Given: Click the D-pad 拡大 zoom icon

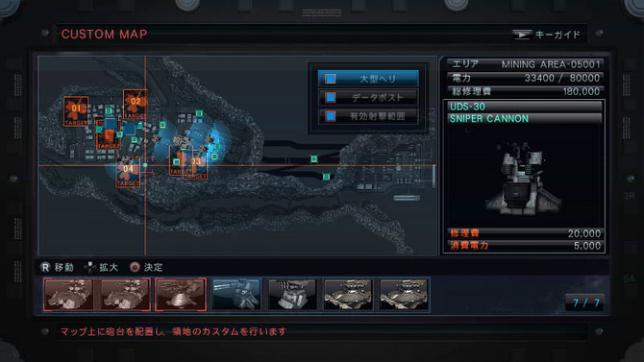Looking at the screenshot, I should (89, 267).
